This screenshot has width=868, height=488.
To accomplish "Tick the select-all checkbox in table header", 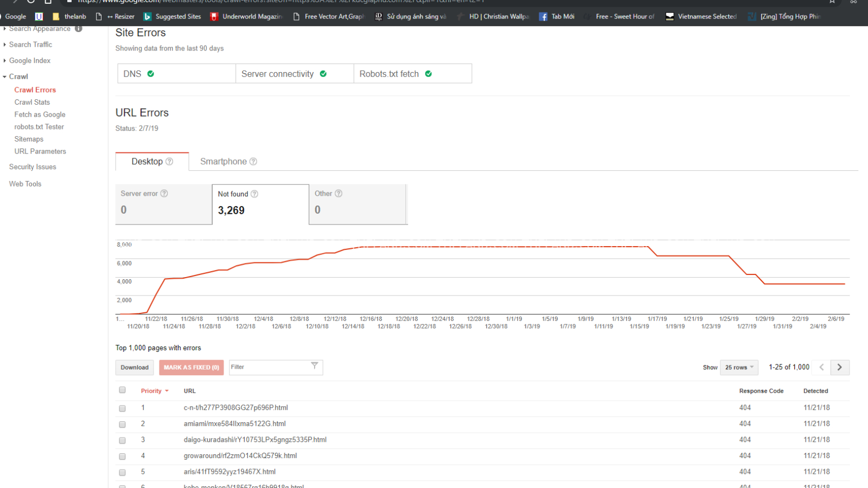I will [x=122, y=390].
